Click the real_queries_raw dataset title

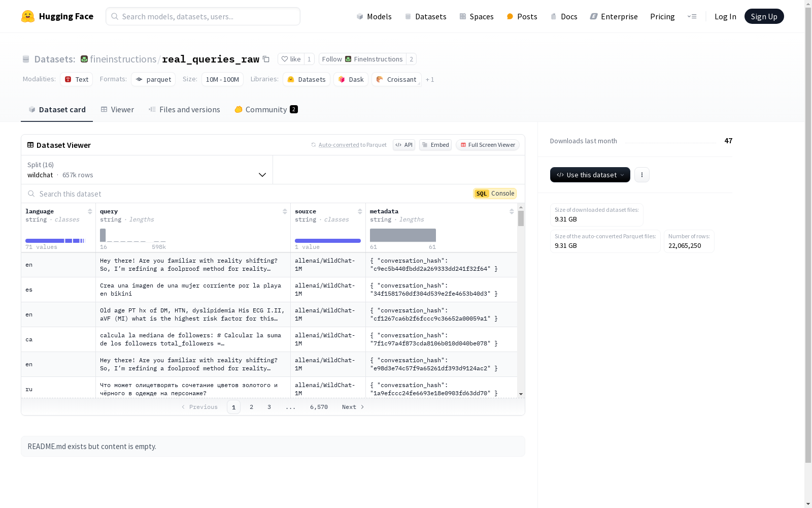[211, 59]
